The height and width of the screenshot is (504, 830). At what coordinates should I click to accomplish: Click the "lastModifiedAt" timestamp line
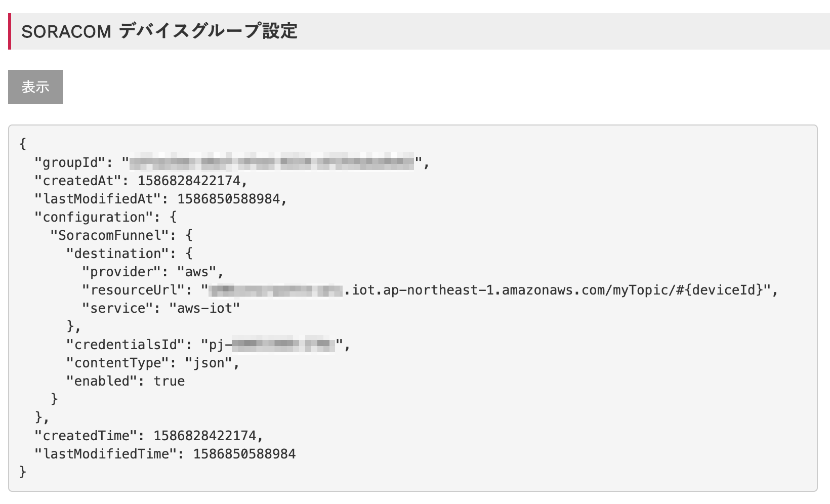[x=160, y=199]
